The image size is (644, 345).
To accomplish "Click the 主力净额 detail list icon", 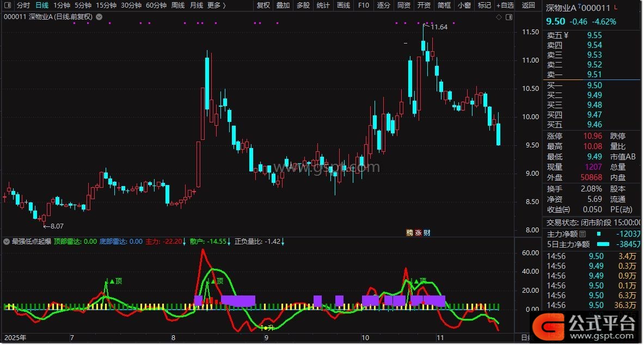I will tap(582, 234).
